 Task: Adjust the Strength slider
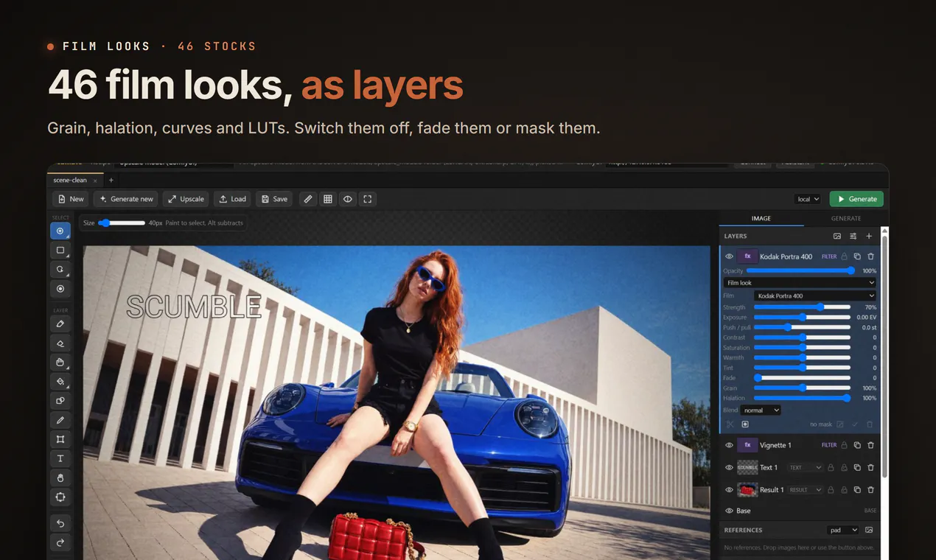coord(802,307)
